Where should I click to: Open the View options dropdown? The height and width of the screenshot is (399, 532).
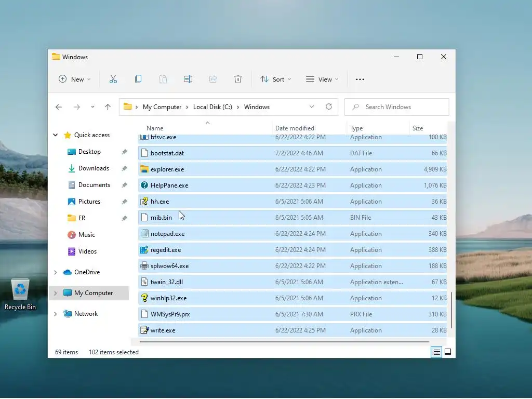pyautogui.click(x=322, y=79)
